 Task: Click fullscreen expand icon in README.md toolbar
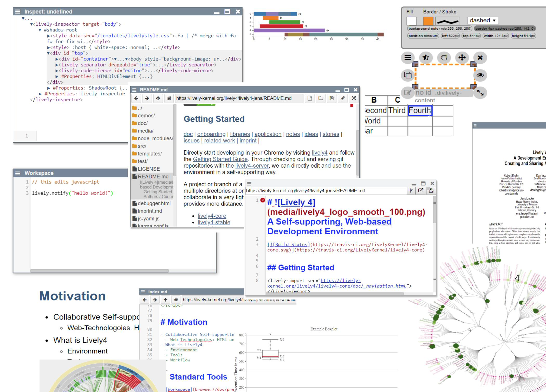tap(354, 98)
